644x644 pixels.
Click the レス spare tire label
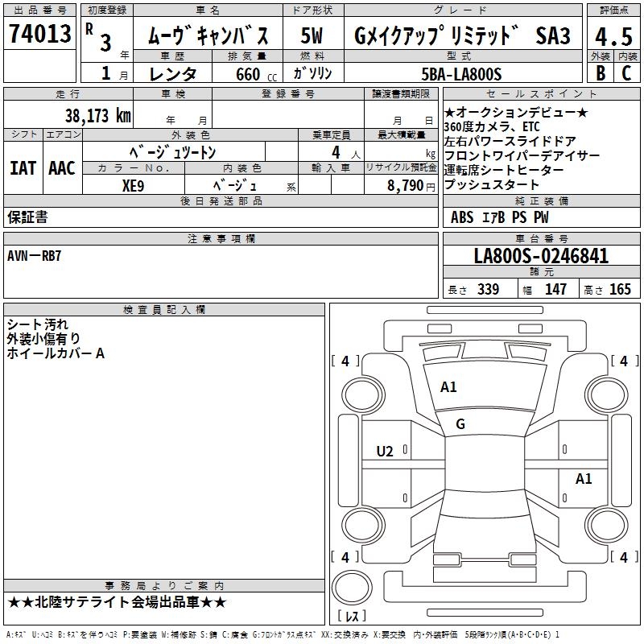pyautogui.click(x=352, y=616)
